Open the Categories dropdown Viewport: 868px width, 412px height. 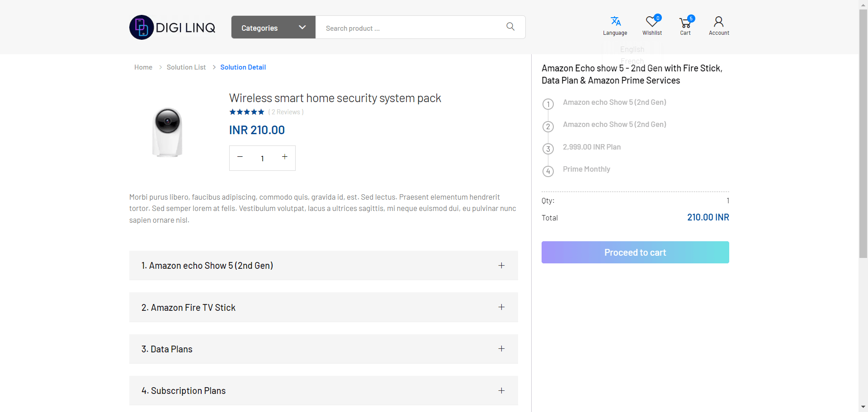coord(273,28)
